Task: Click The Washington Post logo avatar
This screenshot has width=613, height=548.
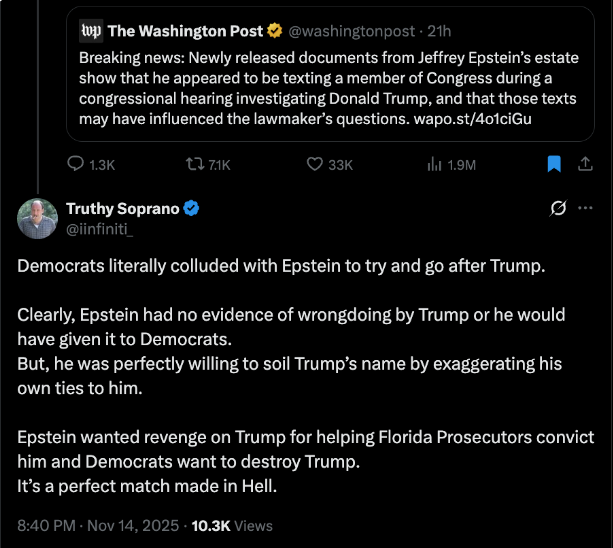Action: click(x=90, y=30)
